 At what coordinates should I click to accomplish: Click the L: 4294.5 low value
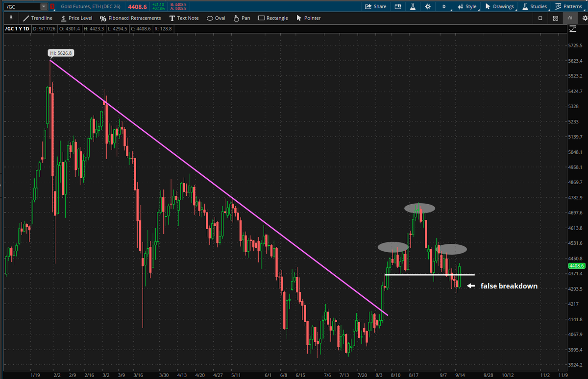pyautogui.click(x=117, y=29)
